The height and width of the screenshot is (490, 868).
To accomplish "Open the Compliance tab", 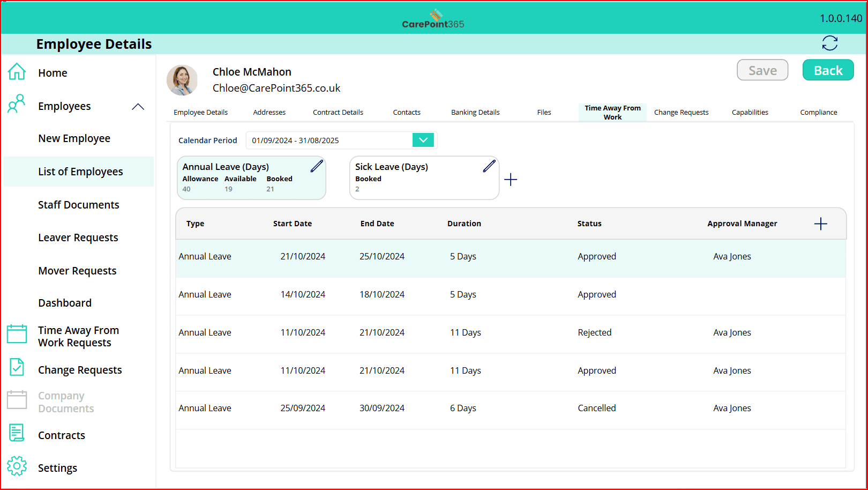I will pyautogui.click(x=819, y=113).
